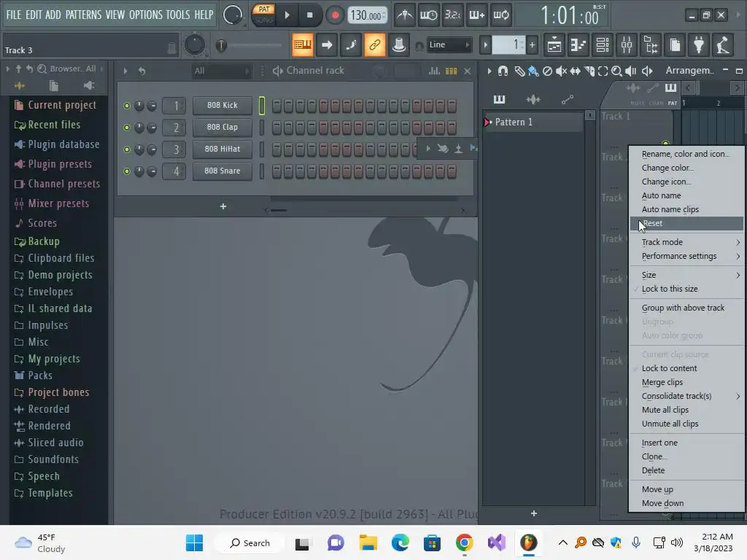Open the Mixer view icon
Screen dimensions: 747x560
click(627, 44)
